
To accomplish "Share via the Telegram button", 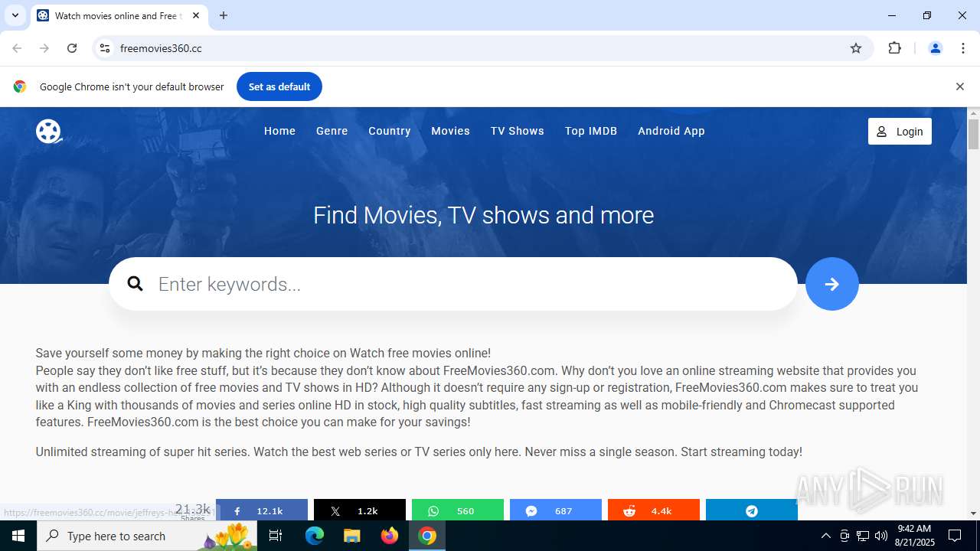I will [752, 510].
